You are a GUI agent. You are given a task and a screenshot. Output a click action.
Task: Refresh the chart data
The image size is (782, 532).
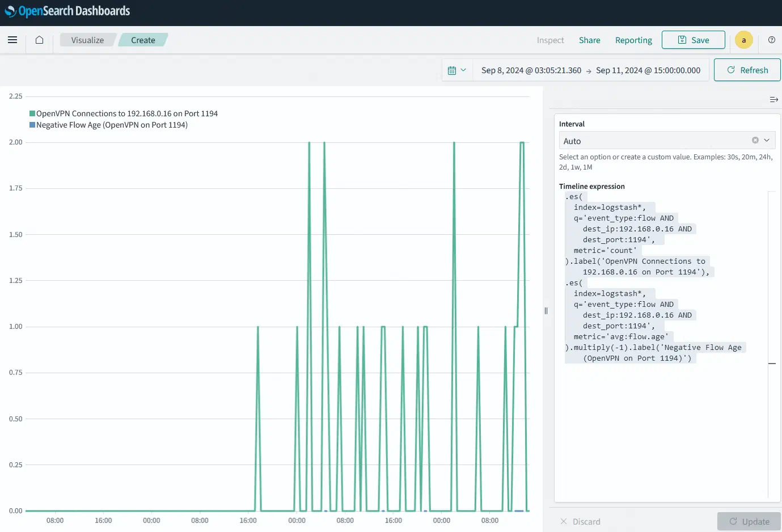pos(747,70)
